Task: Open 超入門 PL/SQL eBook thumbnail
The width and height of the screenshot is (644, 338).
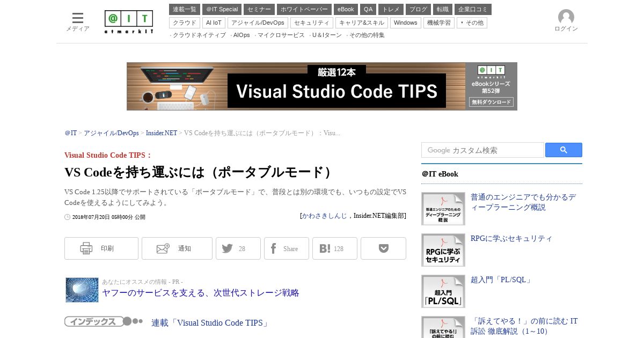Action: pyautogui.click(x=443, y=291)
